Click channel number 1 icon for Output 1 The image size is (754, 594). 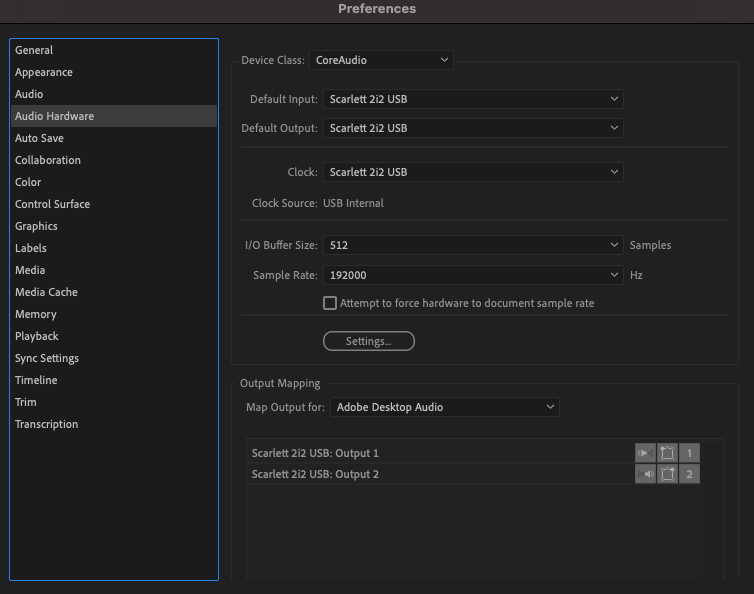(689, 453)
